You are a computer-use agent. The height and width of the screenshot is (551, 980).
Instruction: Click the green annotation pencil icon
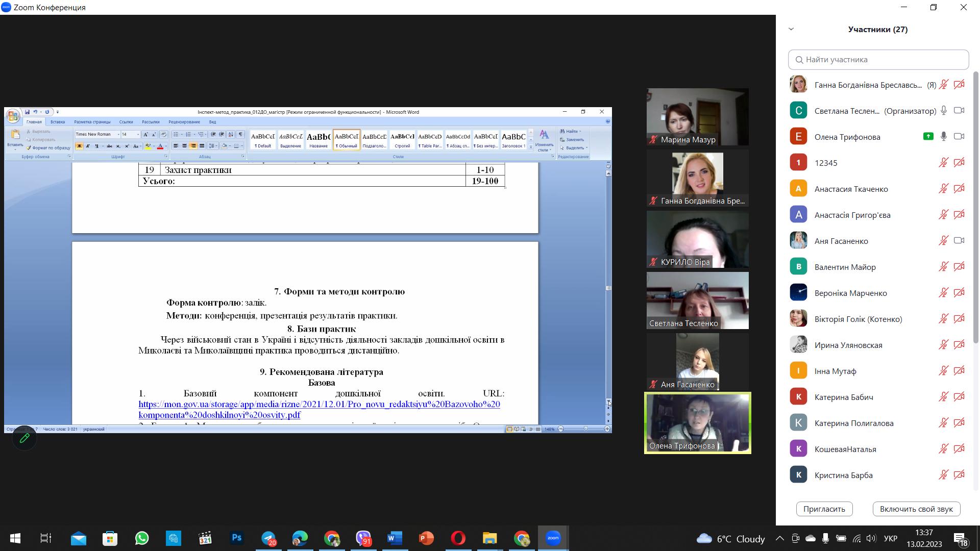point(24,439)
